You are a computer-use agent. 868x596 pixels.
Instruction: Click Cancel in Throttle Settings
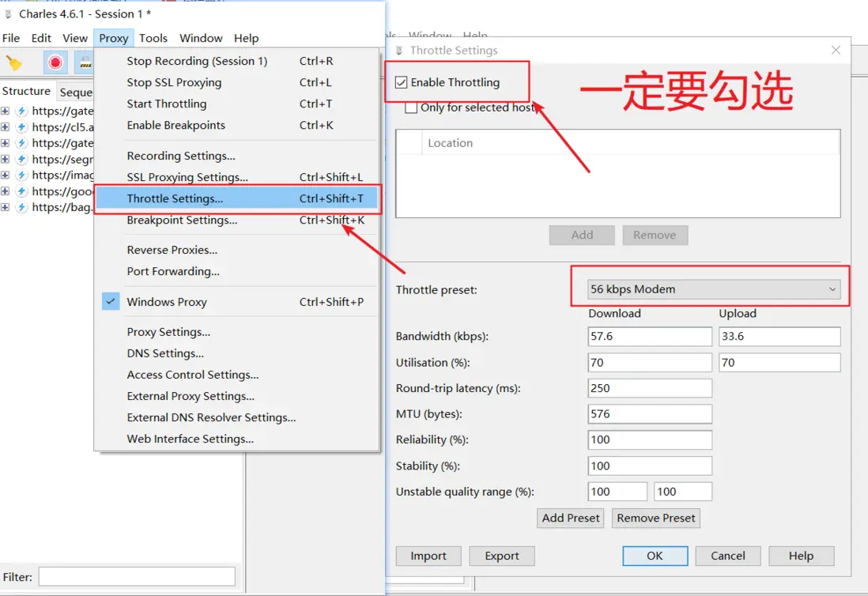728,556
